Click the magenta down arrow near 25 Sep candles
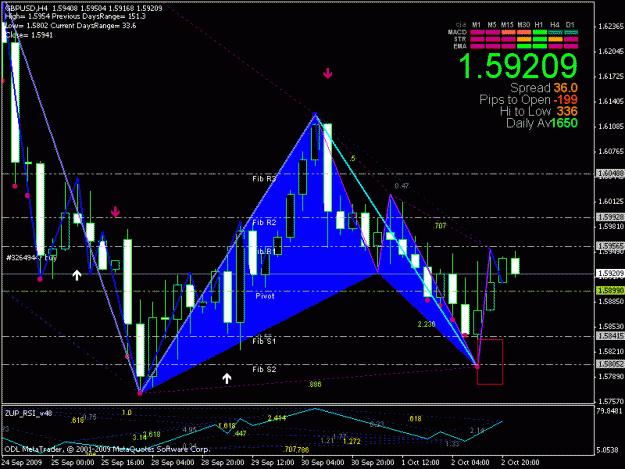The height and width of the screenshot is (469, 625). tap(115, 212)
